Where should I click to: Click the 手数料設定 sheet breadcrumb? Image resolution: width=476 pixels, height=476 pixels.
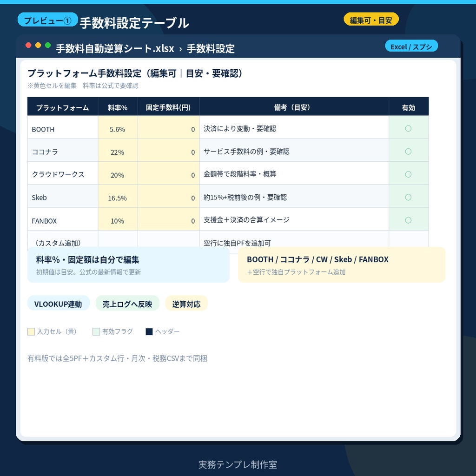211,48
